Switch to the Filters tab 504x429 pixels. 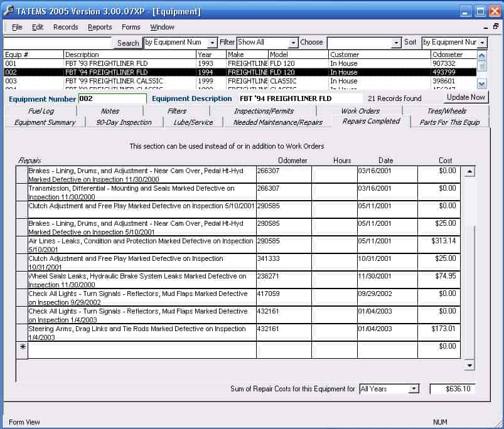click(176, 111)
